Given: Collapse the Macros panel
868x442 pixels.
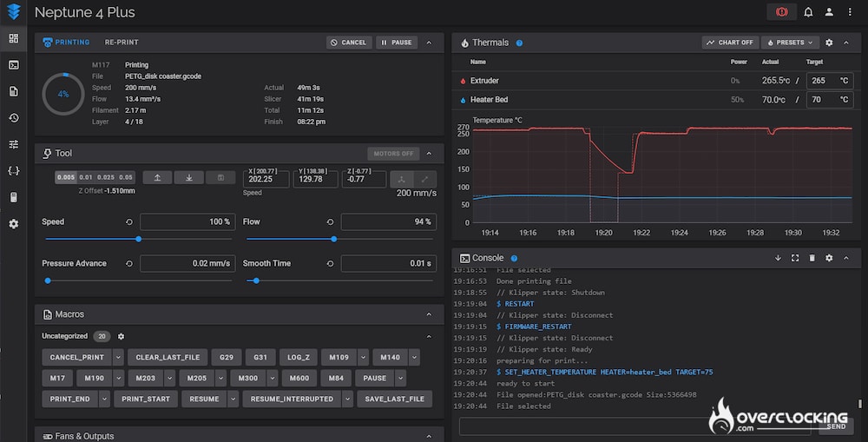Looking at the screenshot, I should [429, 314].
